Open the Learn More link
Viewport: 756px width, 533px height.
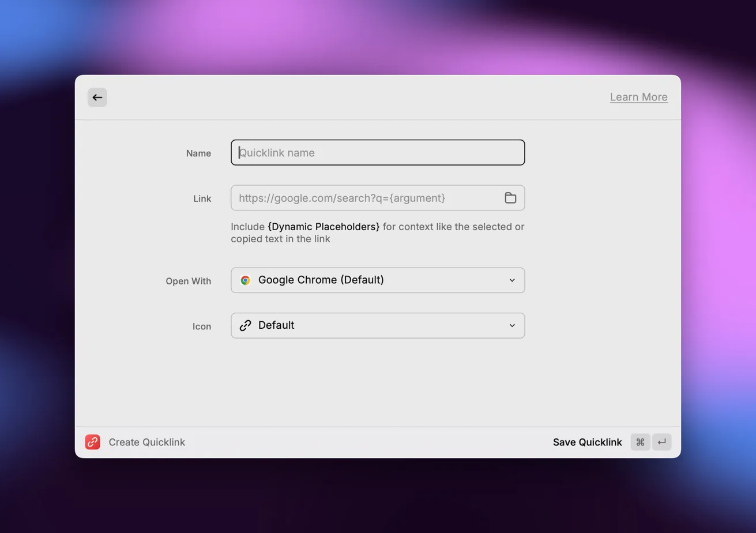pyautogui.click(x=638, y=97)
